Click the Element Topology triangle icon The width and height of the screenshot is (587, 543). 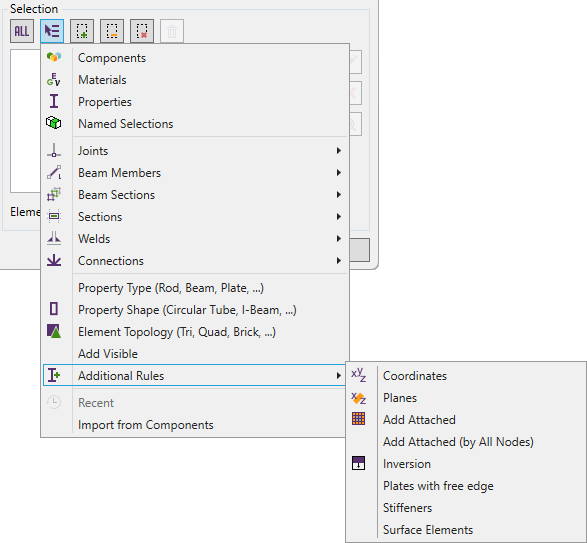[54, 331]
